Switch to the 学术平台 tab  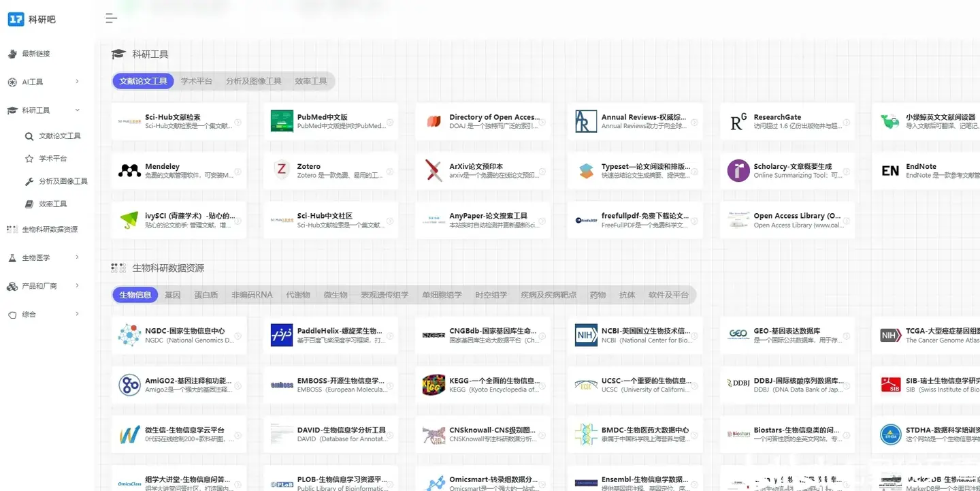[x=197, y=81]
